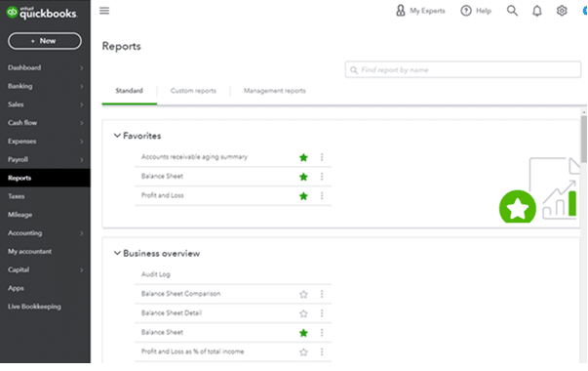
Task: Expand Accounting submenu arrow
Action: coord(81,233)
